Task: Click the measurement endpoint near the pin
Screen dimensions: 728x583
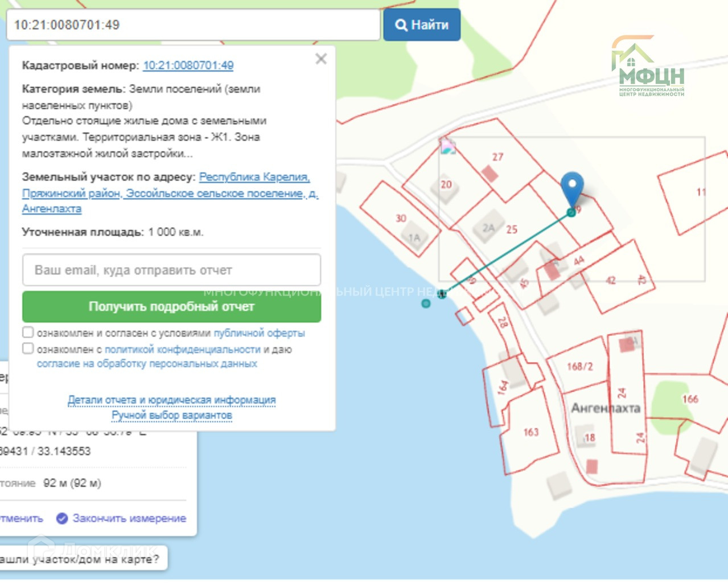Action: pos(571,212)
